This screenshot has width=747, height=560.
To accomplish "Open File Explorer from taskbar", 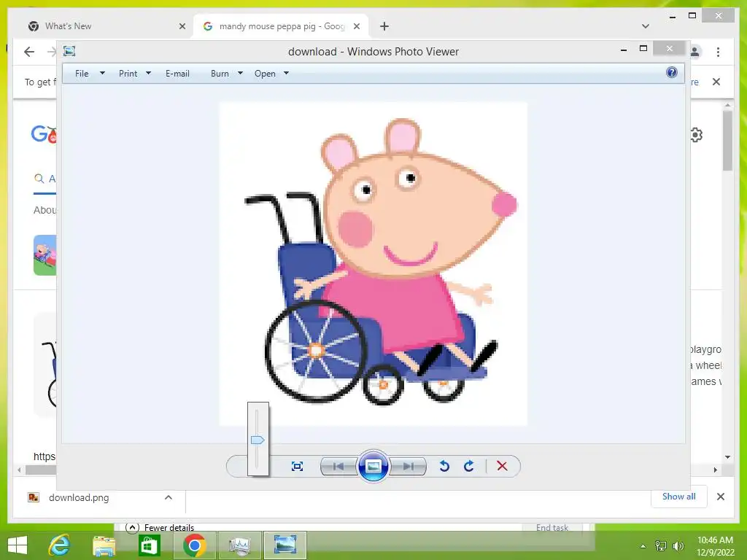I will pyautogui.click(x=104, y=545).
